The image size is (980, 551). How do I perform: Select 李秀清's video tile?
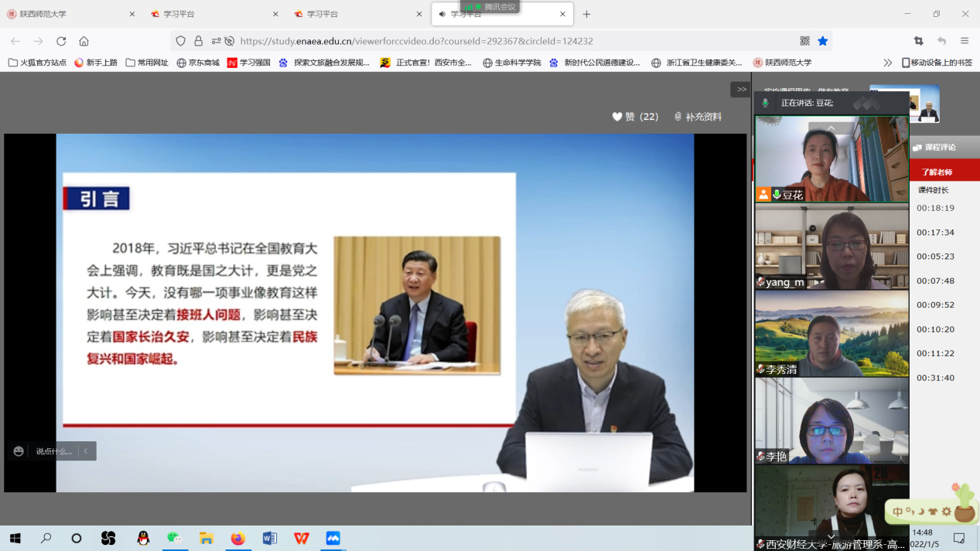click(831, 334)
